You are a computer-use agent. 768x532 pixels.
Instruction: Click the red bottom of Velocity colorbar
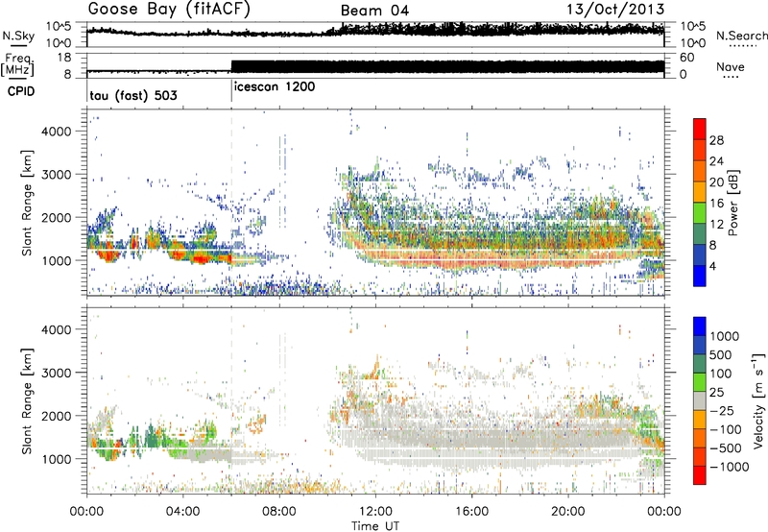point(700,475)
